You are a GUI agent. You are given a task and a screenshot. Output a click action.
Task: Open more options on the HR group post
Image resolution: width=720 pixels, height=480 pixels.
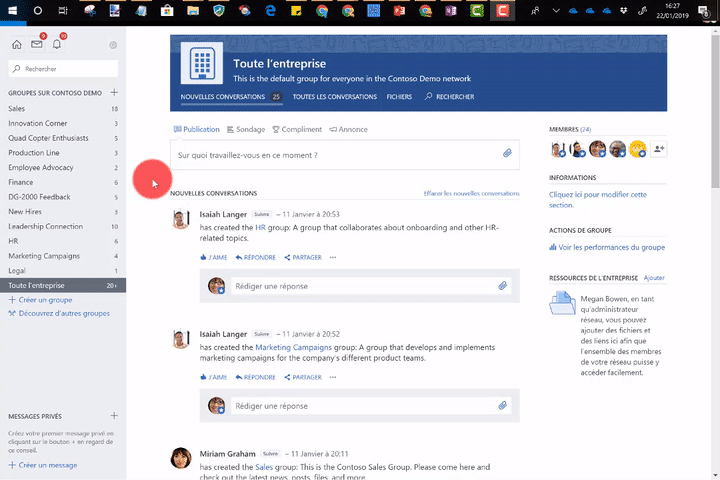(x=333, y=257)
